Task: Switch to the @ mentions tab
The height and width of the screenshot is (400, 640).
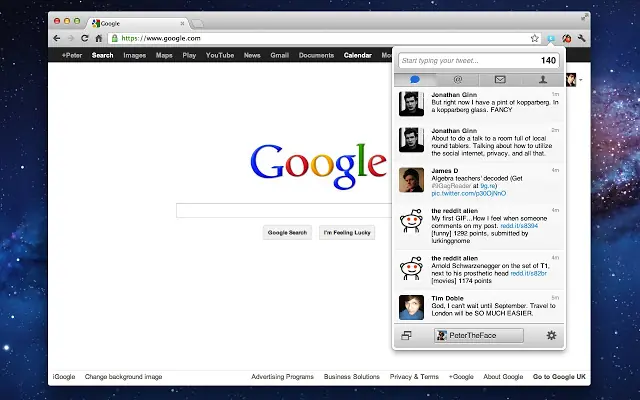Action: pos(458,80)
